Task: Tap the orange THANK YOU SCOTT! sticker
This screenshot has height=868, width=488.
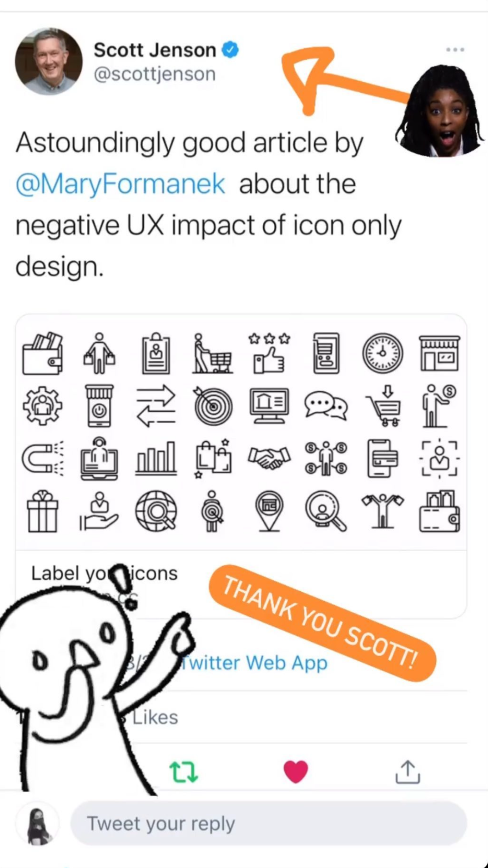Action: click(322, 623)
